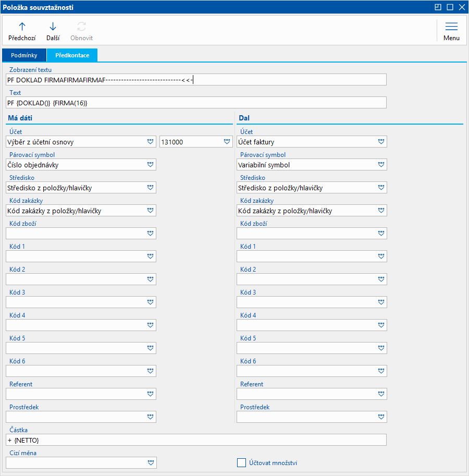The height and width of the screenshot is (476, 469).
Task: Expand the Variabilní symbol dropdown
Action: [381, 165]
